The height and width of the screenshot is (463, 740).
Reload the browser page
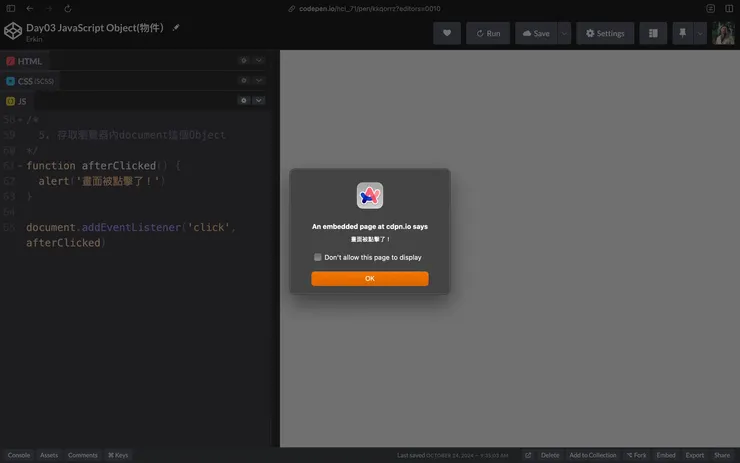pyautogui.click(x=68, y=8)
